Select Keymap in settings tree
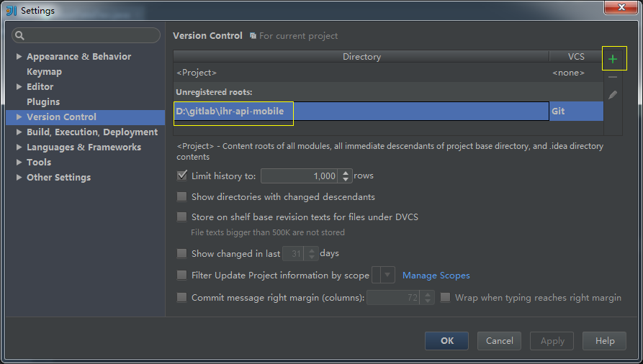The width and height of the screenshot is (643, 364). 45,72
